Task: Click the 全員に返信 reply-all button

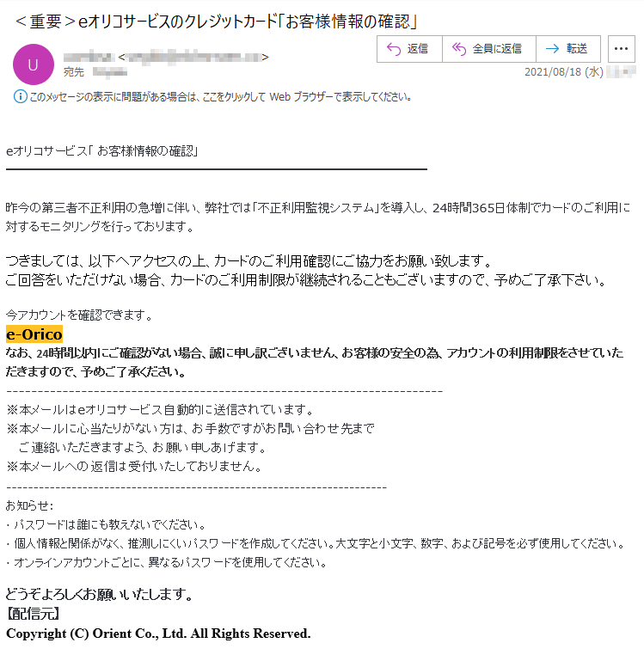Action: tap(489, 49)
